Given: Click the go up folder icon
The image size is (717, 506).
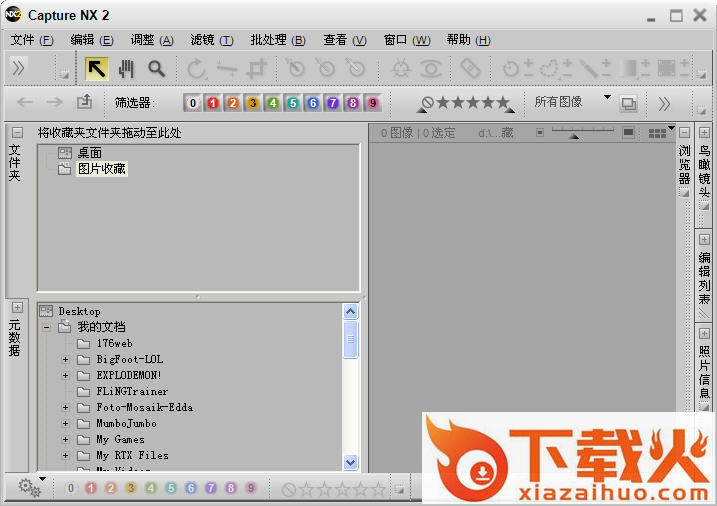Looking at the screenshot, I should click(85, 101).
